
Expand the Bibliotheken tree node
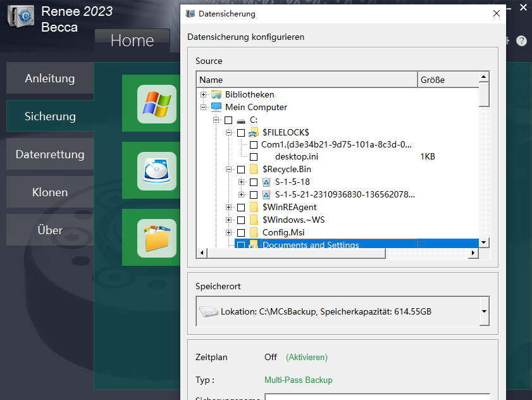[203, 94]
